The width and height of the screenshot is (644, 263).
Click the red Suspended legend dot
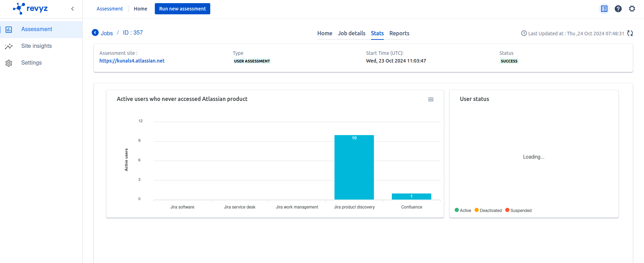click(507, 210)
